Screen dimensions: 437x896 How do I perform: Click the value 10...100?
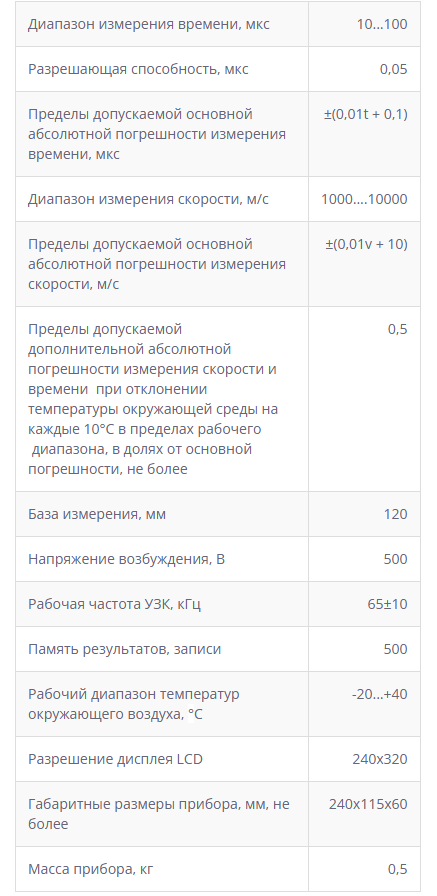point(382,24)
